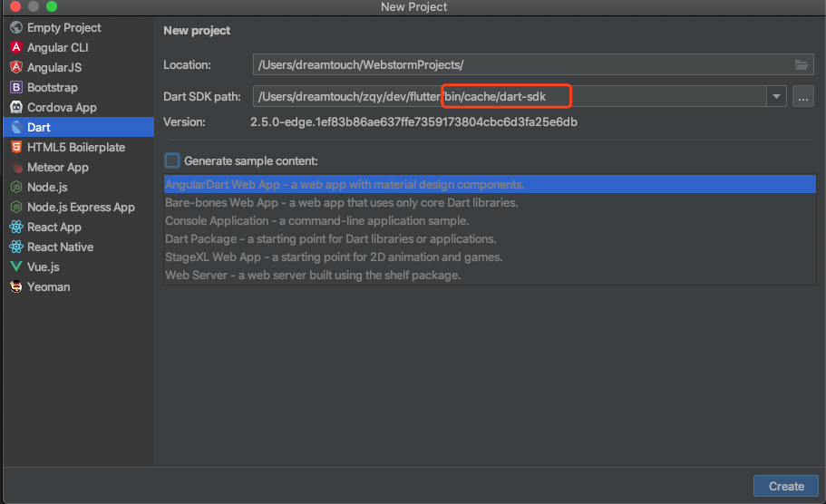Click the Meteor App icon

point(15,167)
